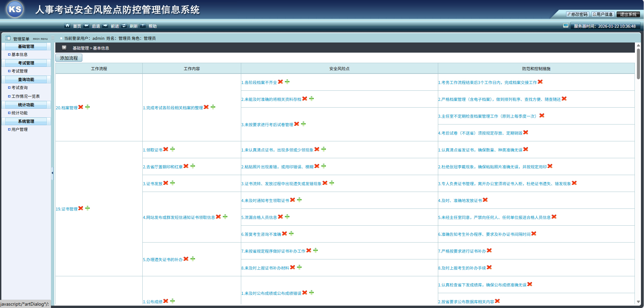Click the 添加流程 button
The width and height of the screenshot is (644, 308).
point(69,58)
